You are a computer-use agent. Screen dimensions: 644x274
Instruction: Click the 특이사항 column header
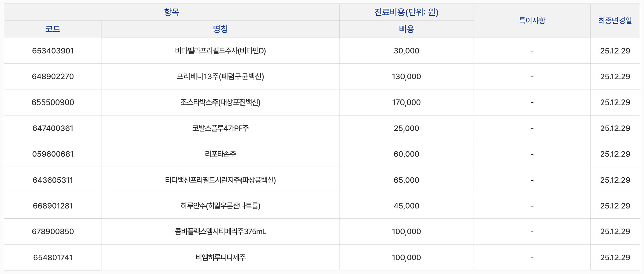pos(532,20)
